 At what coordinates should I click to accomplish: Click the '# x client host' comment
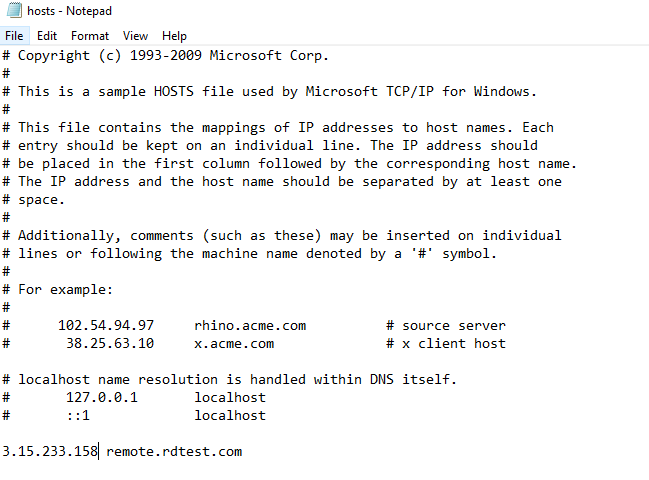pos(446,343)
